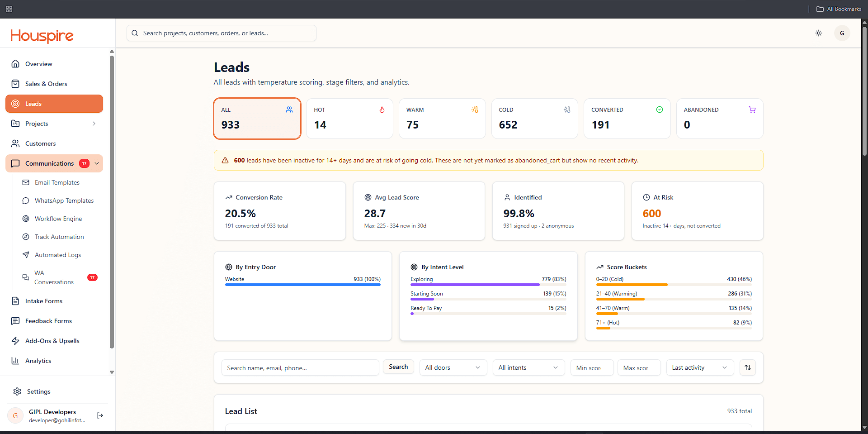868x434 pixels.
Task: Open All Bookmarks folder
Action: click(839, 9)
